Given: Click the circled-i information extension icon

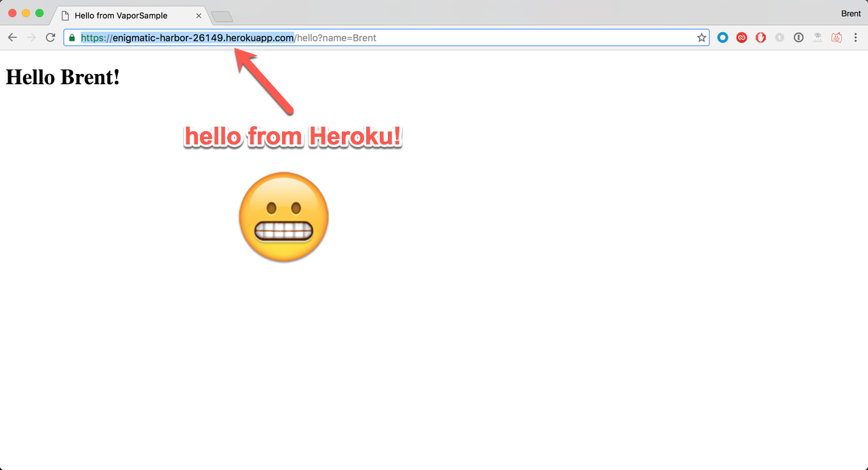Looking at the screenshot, I should (x=798, y=37).
